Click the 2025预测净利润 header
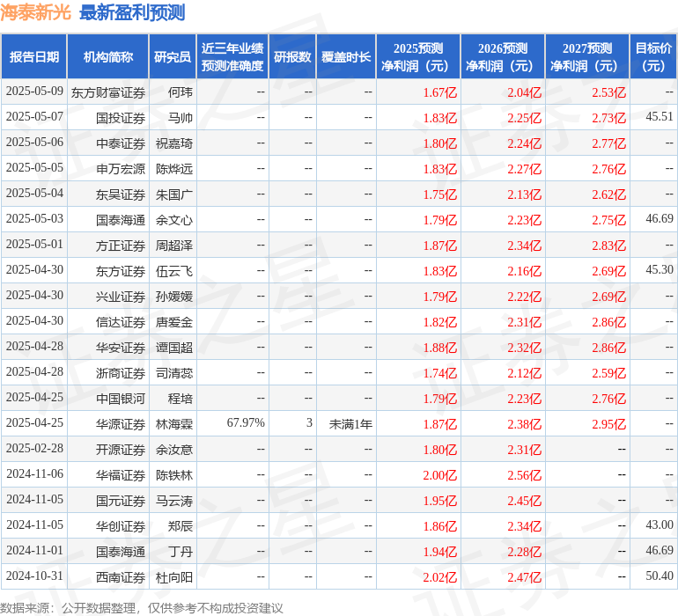 (418, 56)
